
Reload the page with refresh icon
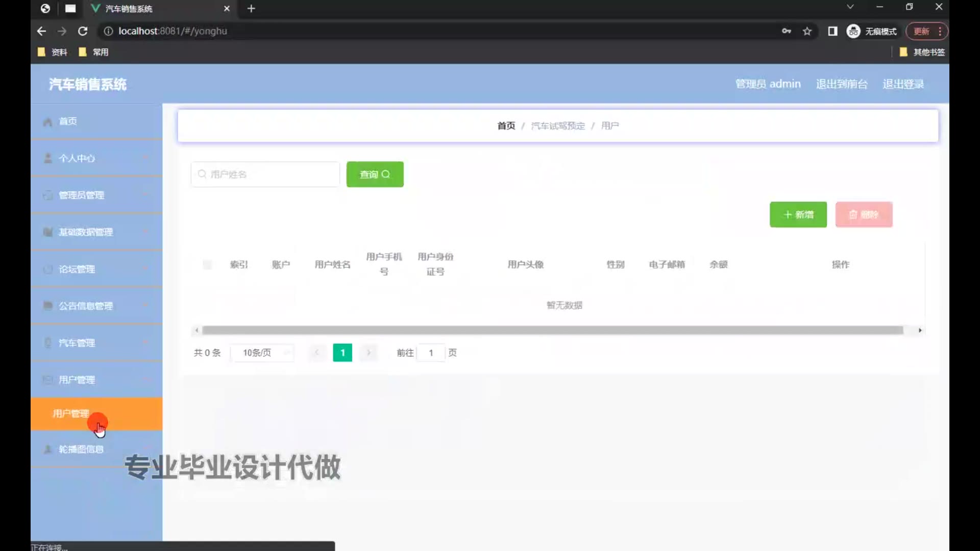[83, 31]
